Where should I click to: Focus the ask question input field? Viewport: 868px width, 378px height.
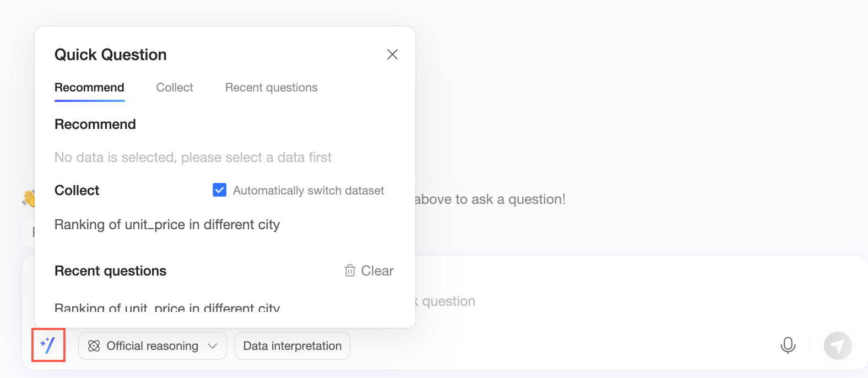[x=551, y=301]
